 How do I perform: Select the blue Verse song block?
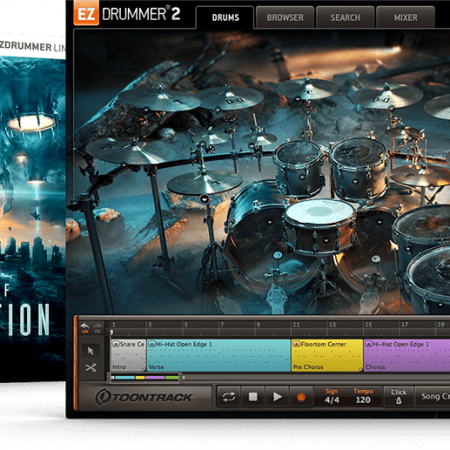pos(219,355)
